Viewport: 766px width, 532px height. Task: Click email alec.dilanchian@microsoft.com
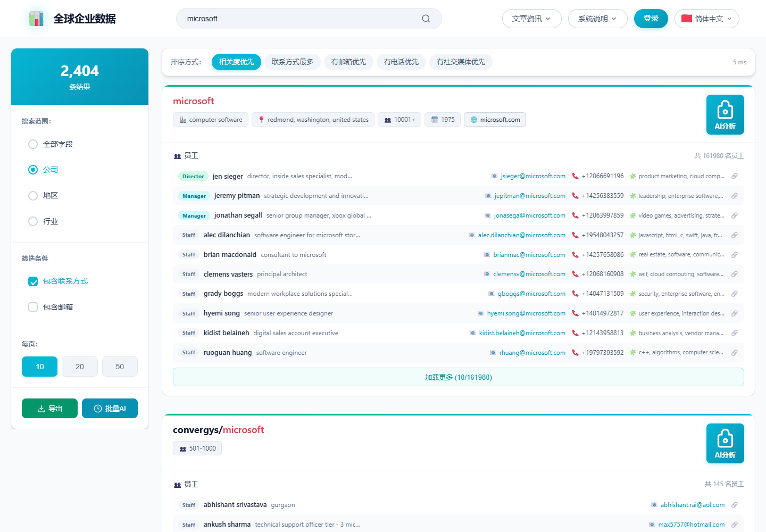[x=522, y=235]
